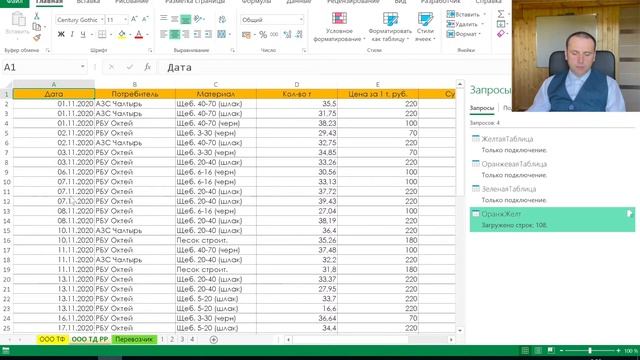The image size is (640, 360).
Task: Open borders dropdown arrow
Action: [x=110, y=35]
